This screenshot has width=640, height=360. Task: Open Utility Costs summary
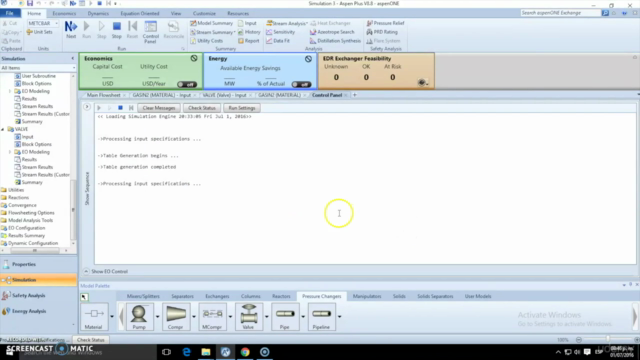pyautogui.click(x=207, y=41)
